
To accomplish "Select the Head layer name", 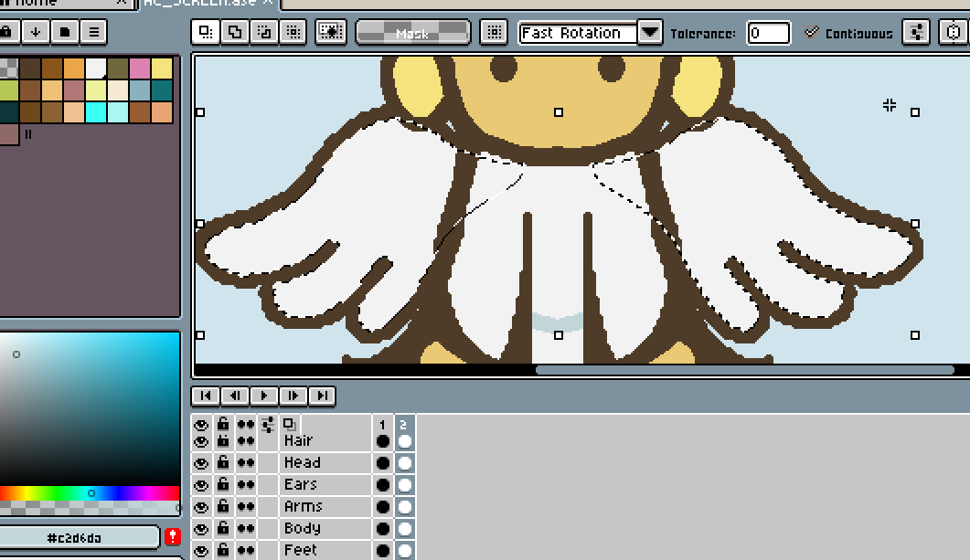I will coord(302,462).
